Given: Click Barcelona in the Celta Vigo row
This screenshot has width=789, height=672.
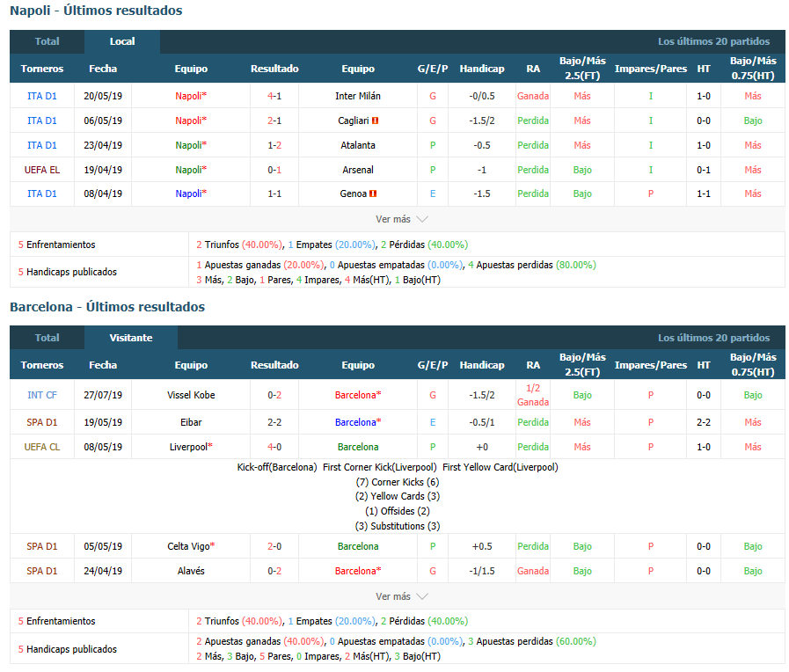Looking at the screenshot, I should point(358,547).
